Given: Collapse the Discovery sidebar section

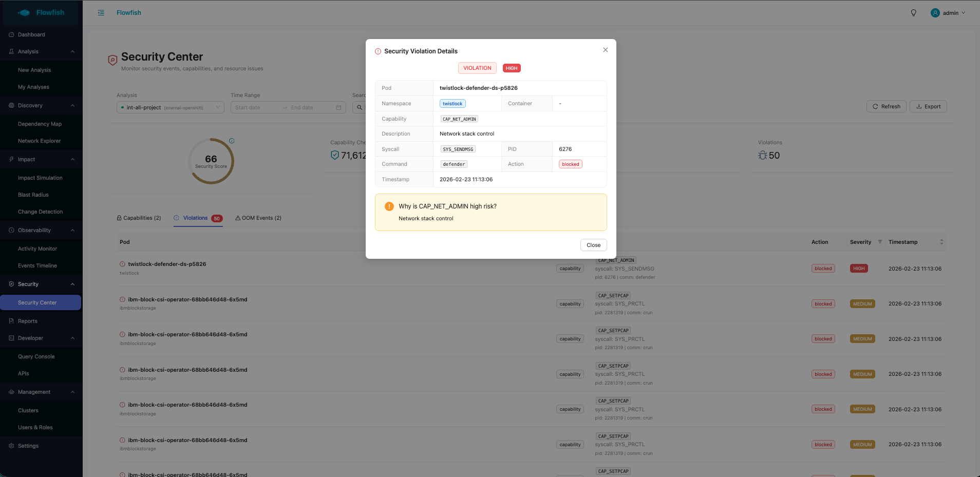Looking at the screenshot, I should pos(41,105).
